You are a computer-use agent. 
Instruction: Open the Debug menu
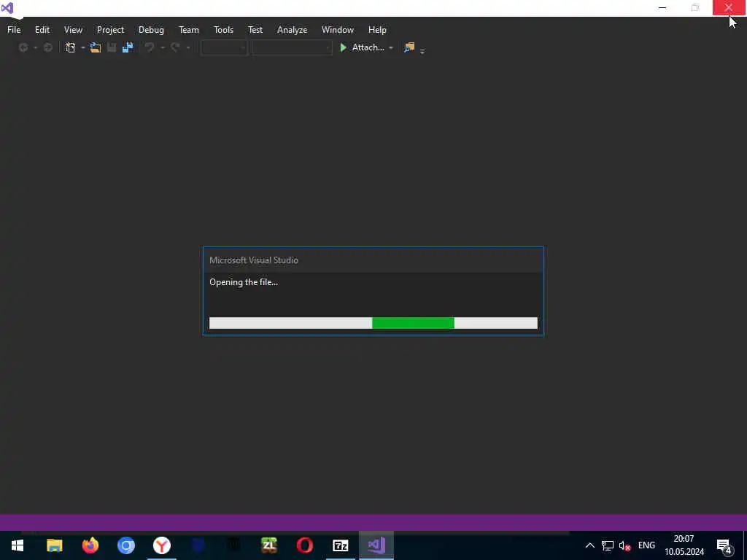pos(151,29)
